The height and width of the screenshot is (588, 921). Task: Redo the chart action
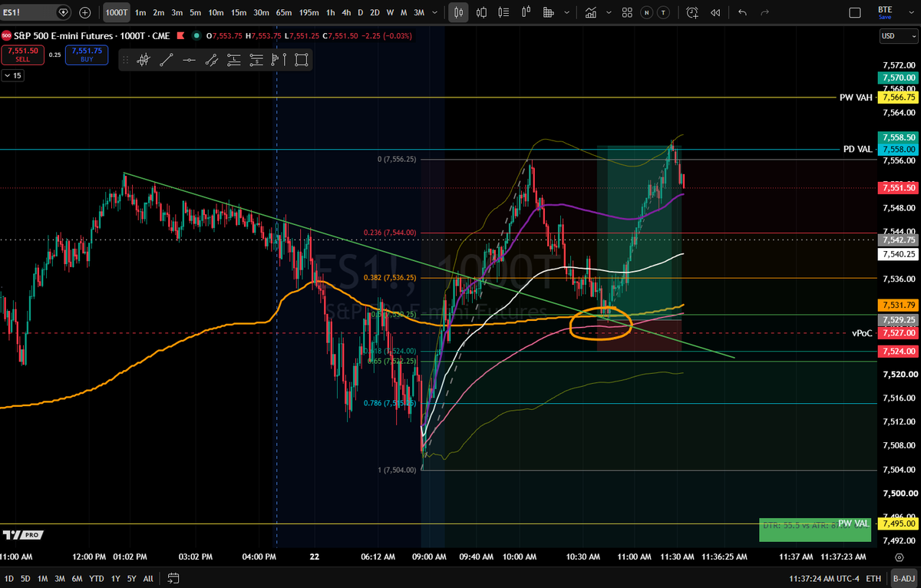[x=764, y=12]
